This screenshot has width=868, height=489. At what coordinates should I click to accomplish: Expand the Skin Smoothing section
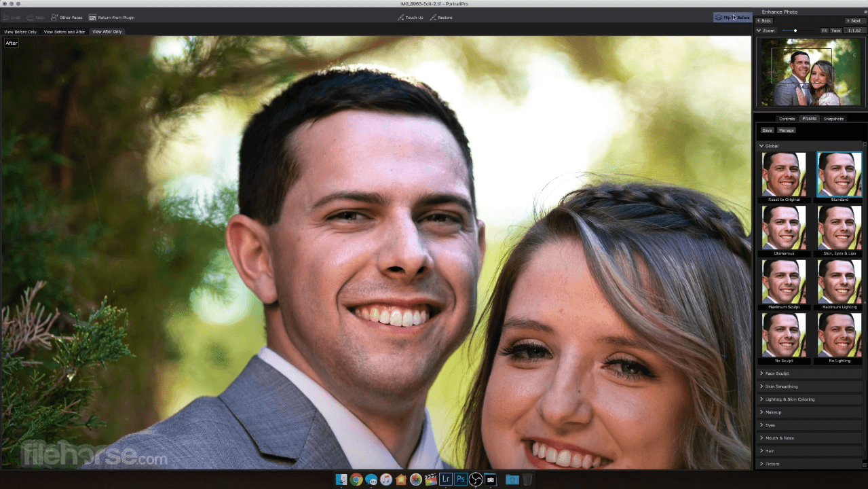click(x=809, y=386)
